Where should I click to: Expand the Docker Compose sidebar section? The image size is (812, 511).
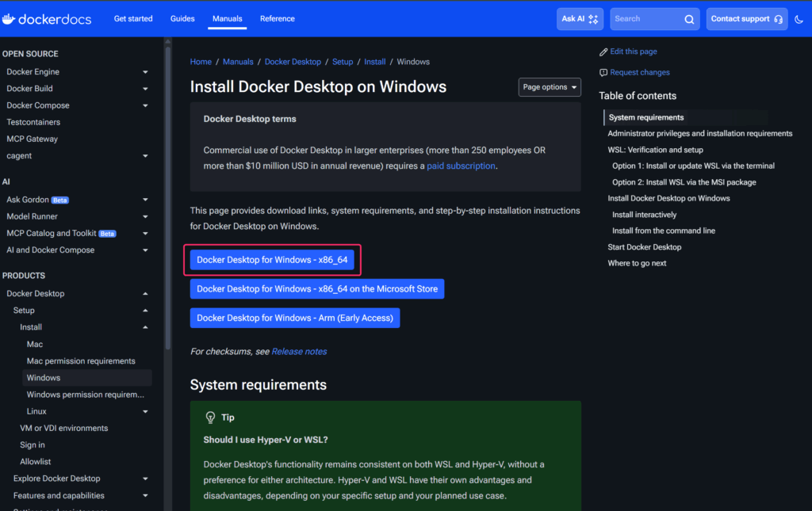click(145, 105)
